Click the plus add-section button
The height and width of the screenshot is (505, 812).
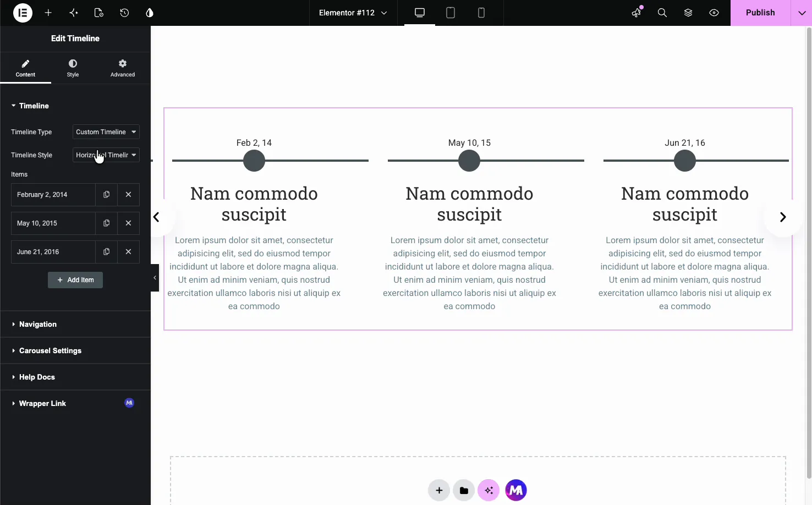(439, 490)
